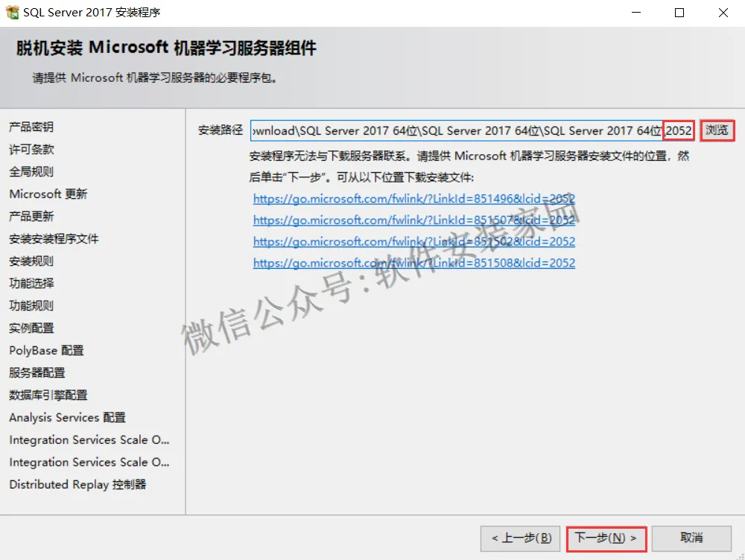Maximize the SQL Server 2017 setup window

click(x=679, y=13)
